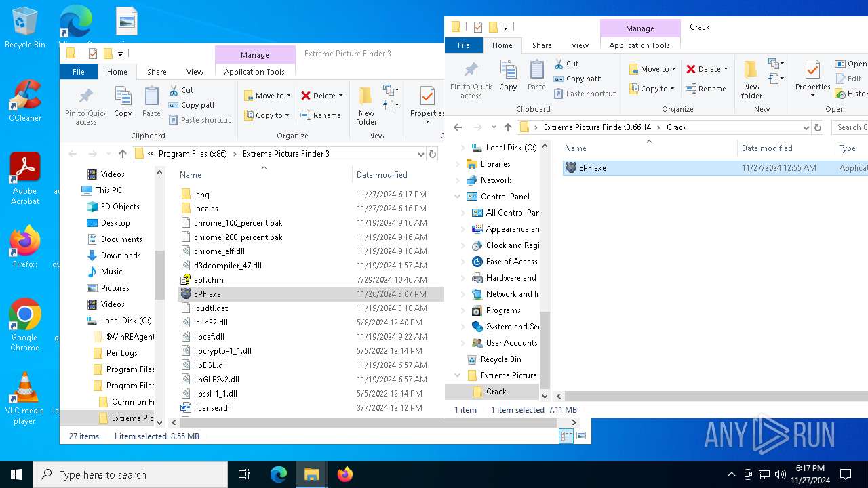Image resolution: width=868 pixels, height=488 pixels.
Task: Click Copy icon in Crack window ribbon
Action: coord(508,75)
